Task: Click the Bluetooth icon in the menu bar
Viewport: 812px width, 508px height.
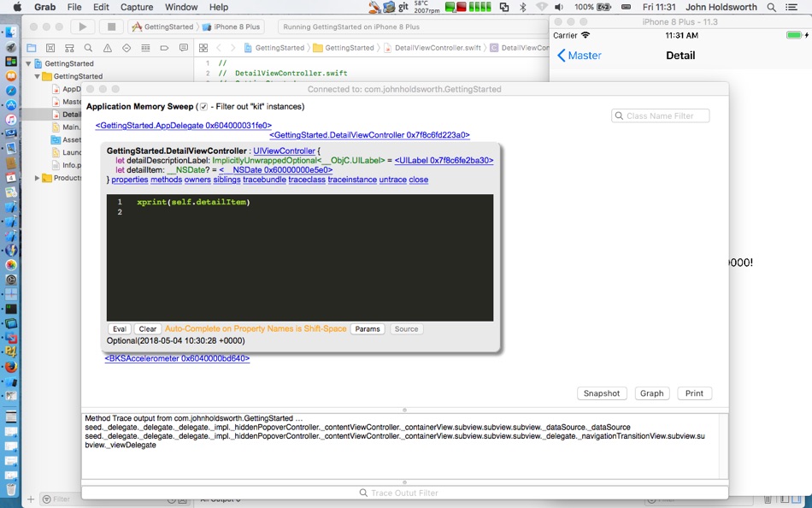Action: [x=522, y=7]
